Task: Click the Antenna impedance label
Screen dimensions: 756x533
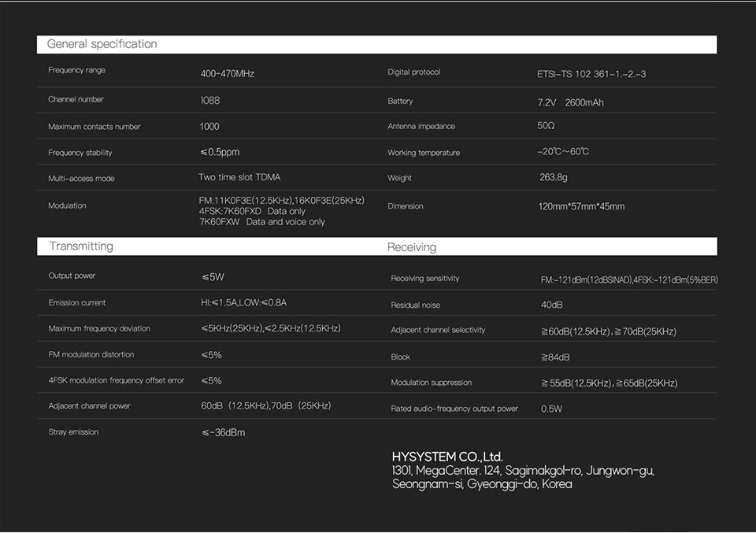Action: (421, 127)
